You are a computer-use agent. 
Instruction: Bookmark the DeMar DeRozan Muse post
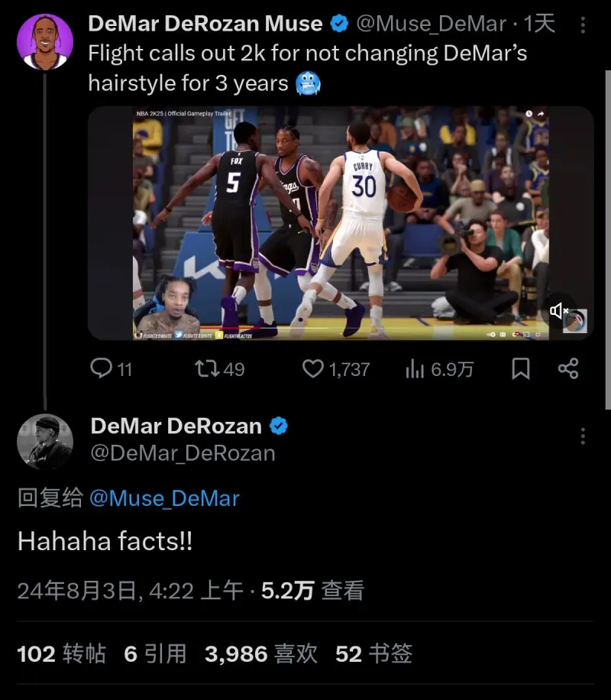[520, 369]
